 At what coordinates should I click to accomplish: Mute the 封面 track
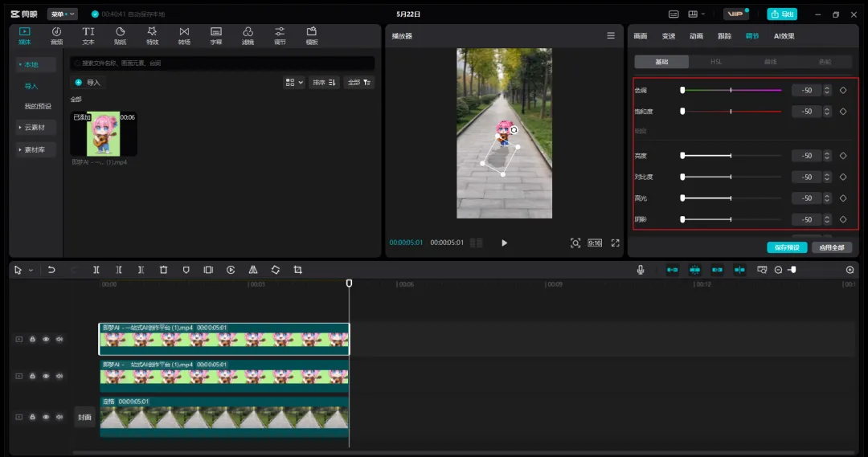(x=59, y=417)
